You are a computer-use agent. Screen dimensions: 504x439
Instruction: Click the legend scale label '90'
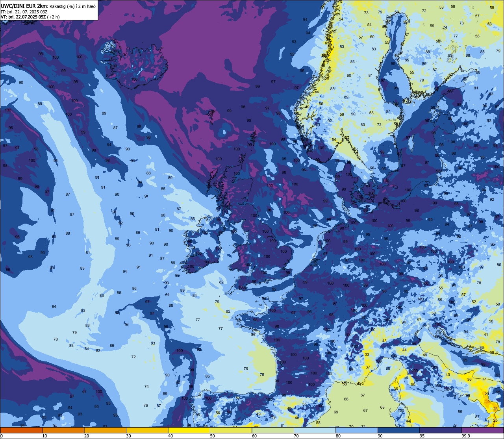[380, 436]
